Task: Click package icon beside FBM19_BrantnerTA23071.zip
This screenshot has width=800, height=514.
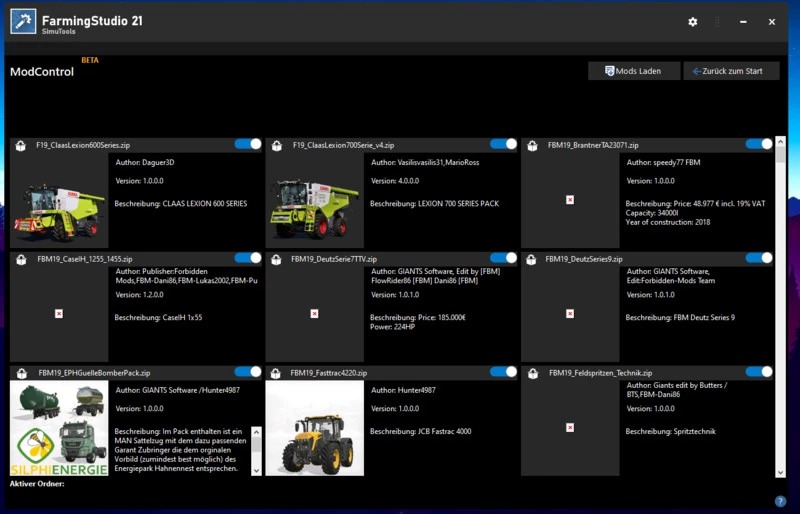Action: click(532, 145)
